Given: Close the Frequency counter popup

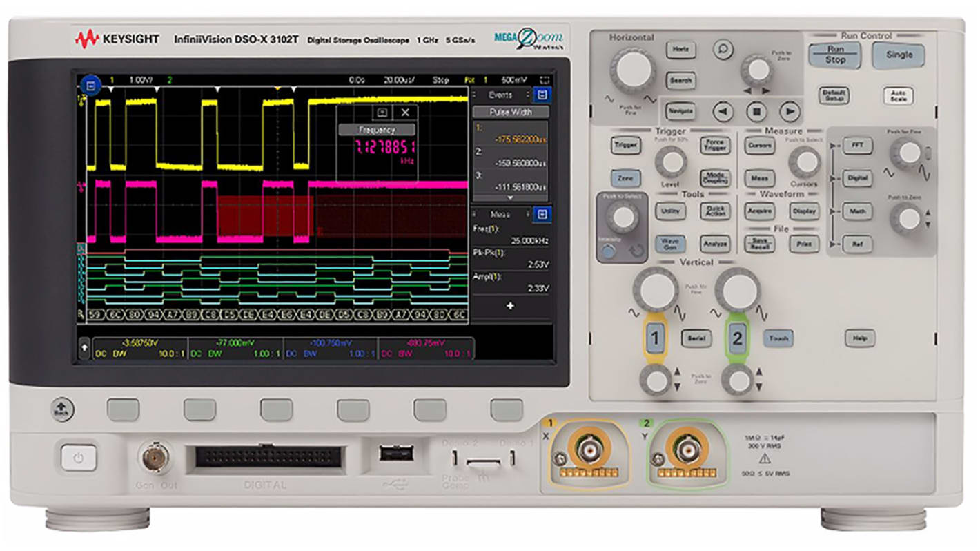Looking at the screenshot, I should click(x=405, y=112).
